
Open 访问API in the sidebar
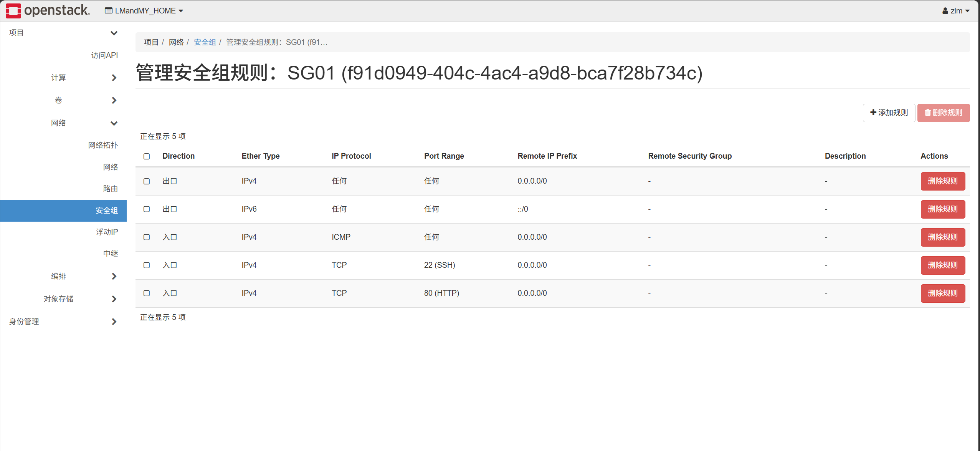click(x=104, y=55)
